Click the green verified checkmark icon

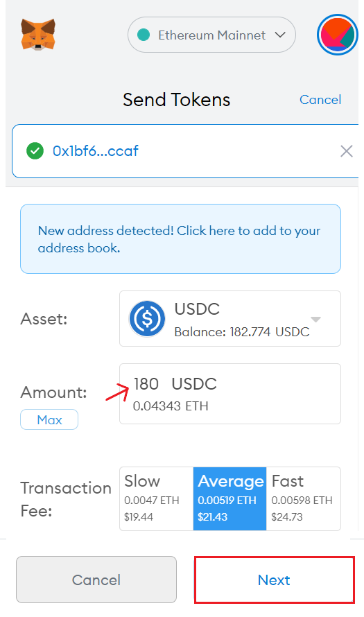[35, 150]
